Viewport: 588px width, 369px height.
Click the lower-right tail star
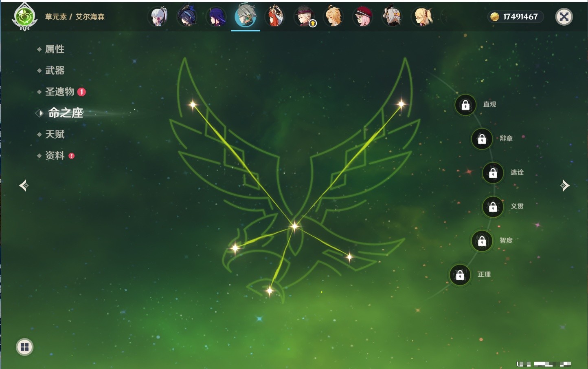(x=349, y=257)
